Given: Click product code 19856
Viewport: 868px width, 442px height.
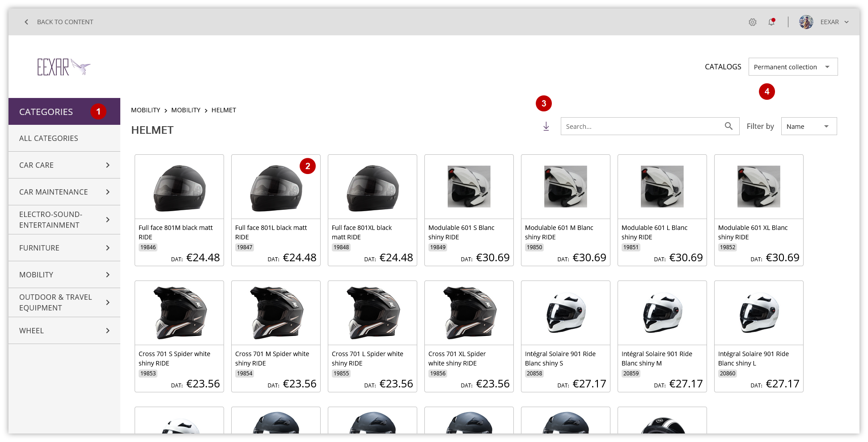Looking at the screenshot, I should point(438,374).
